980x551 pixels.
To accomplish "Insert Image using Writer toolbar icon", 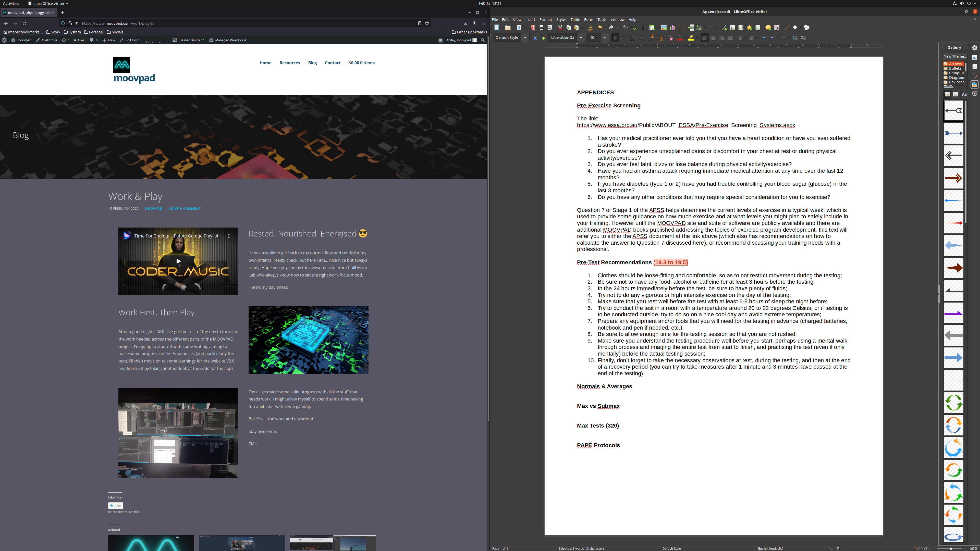I will [664, 27].
